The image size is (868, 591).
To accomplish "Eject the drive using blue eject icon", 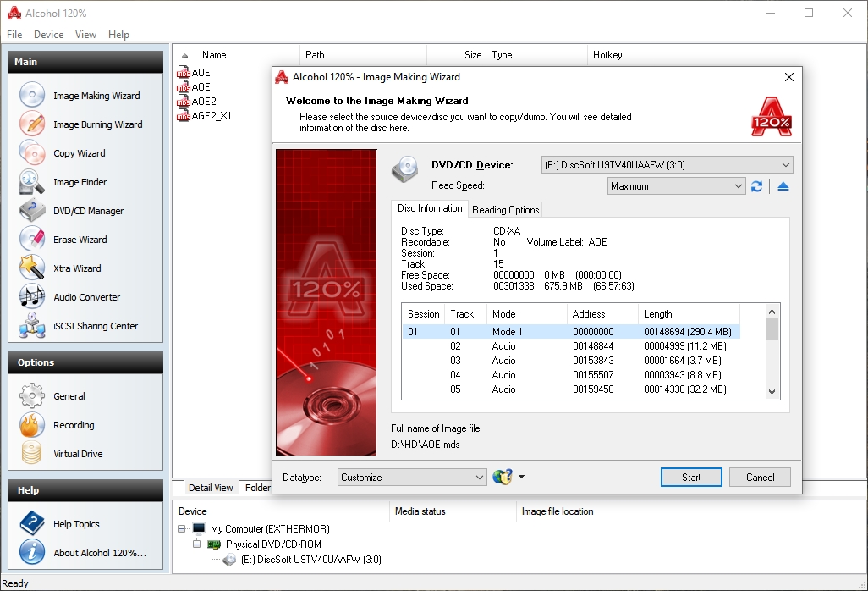I will coord(783,186).
